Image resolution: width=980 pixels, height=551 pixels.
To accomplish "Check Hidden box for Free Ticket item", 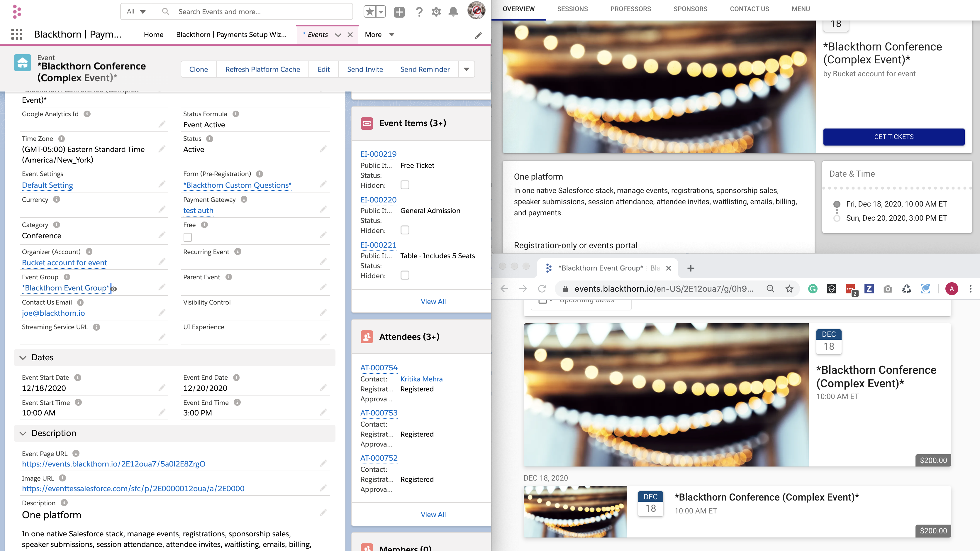I will [x=405, y=185].
